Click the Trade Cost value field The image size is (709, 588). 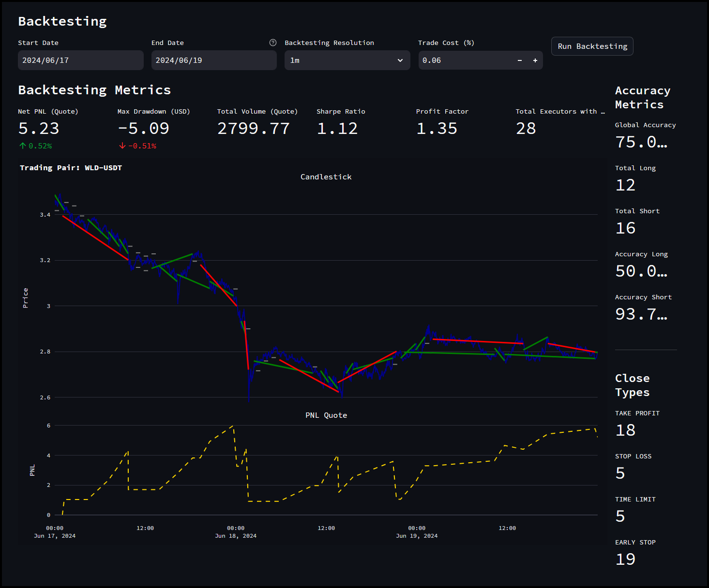pyautogui.click(x=465, y=60)
